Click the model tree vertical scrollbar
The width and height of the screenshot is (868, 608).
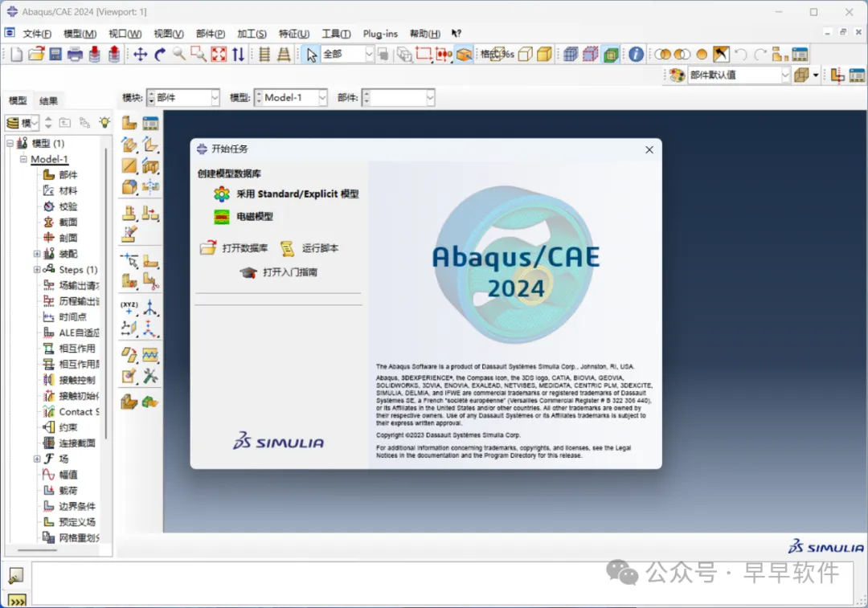tap(106, 293)
